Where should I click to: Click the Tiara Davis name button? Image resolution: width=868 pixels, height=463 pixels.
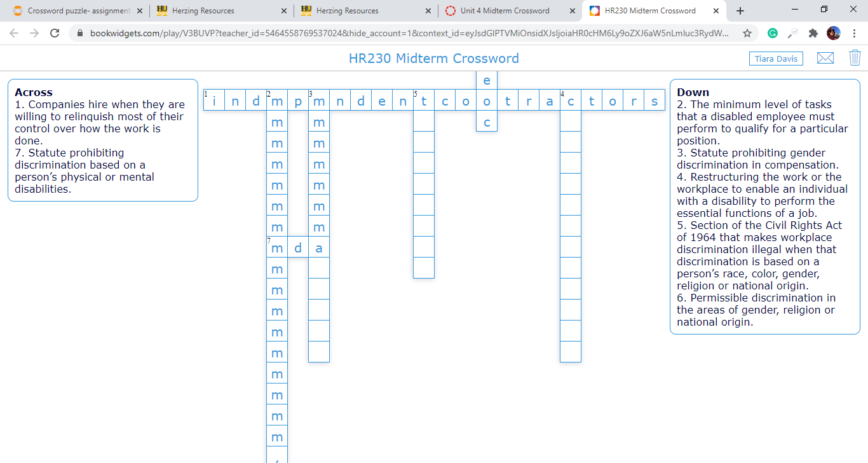pos(776,59)
